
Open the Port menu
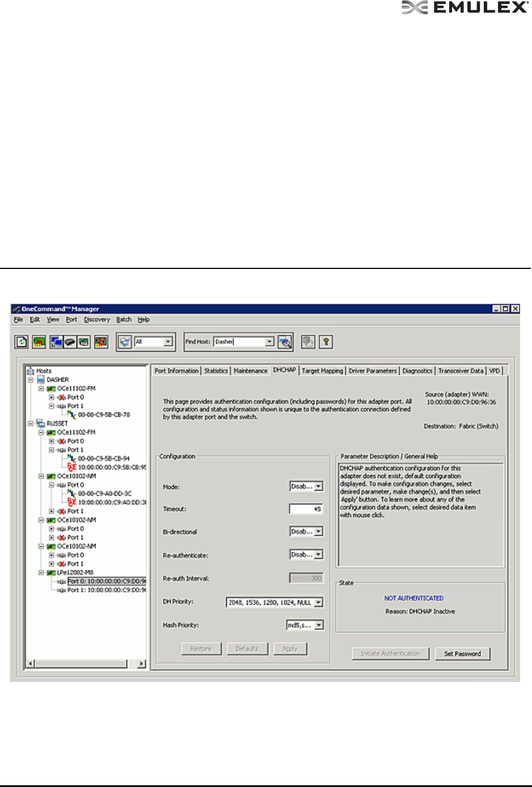[71, 319]
